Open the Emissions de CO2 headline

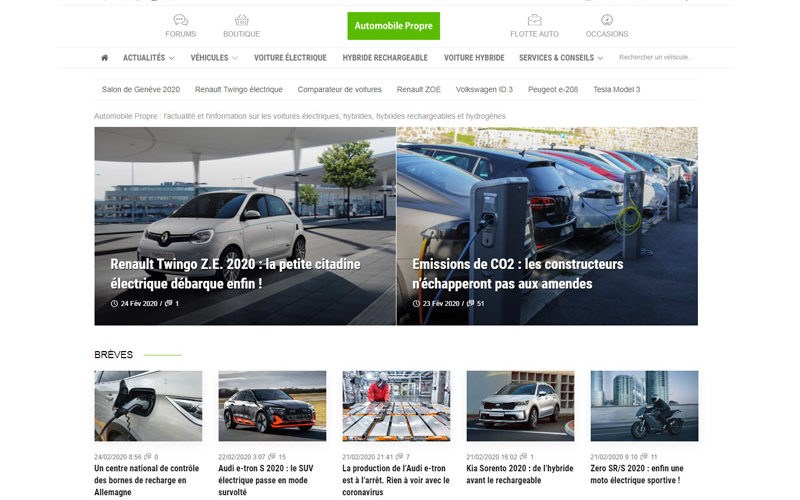tap(517, 273)
